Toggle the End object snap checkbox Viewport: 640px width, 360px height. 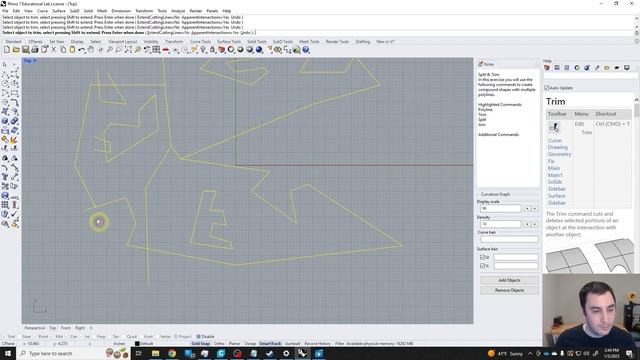point(9,337)
